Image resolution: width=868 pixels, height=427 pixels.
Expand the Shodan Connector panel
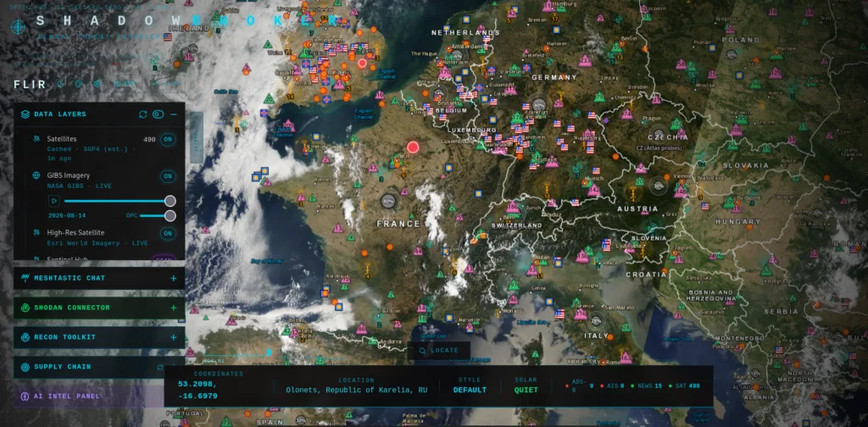click(x=174, y=308)
